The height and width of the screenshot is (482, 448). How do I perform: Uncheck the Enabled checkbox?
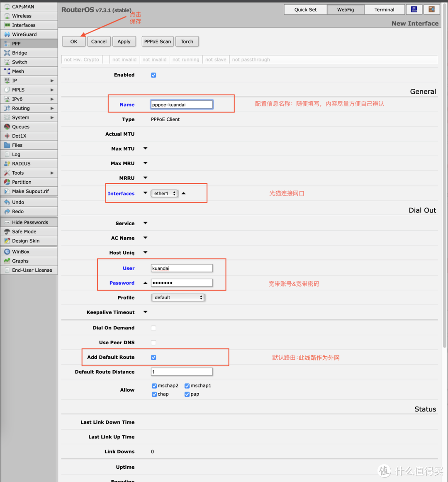153,75
